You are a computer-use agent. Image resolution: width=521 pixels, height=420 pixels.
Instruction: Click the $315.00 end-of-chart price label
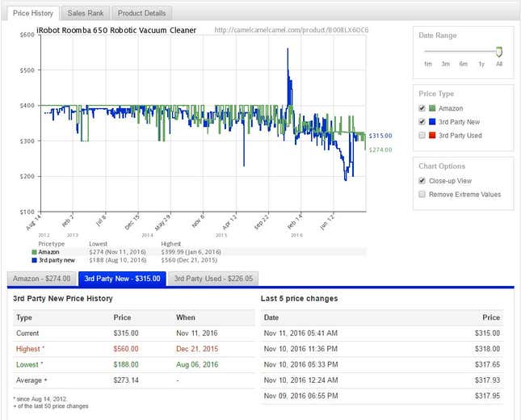pos(380,136)
